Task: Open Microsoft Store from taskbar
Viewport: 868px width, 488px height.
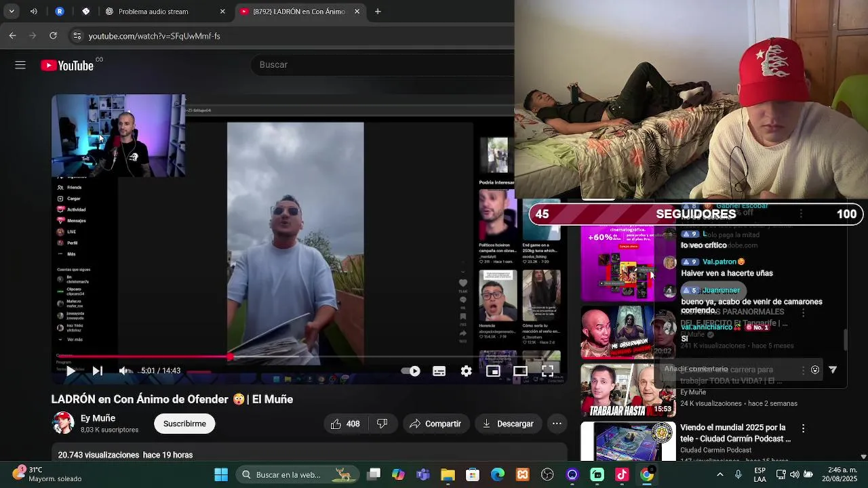Action: pos(473,474)
